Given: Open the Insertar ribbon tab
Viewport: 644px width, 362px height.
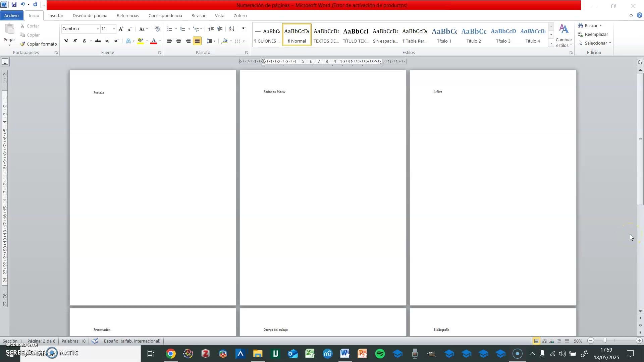Looking at the screenshot, I should [56, 16].
